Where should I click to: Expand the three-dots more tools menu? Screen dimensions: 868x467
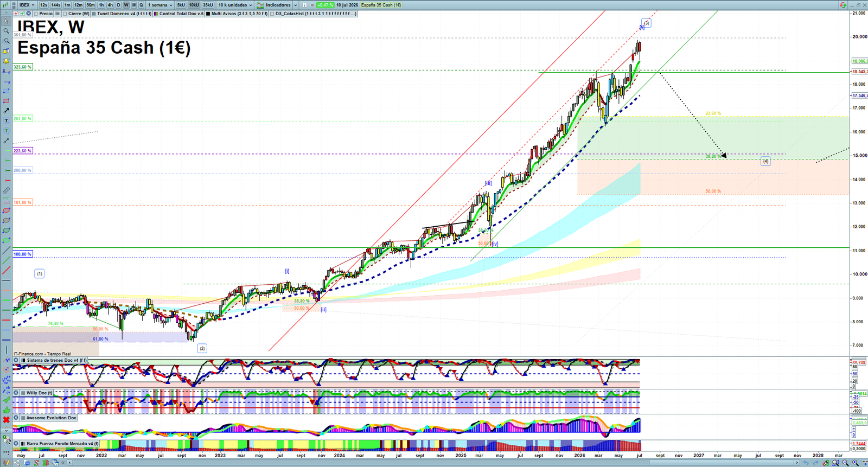tap(6, 452)
